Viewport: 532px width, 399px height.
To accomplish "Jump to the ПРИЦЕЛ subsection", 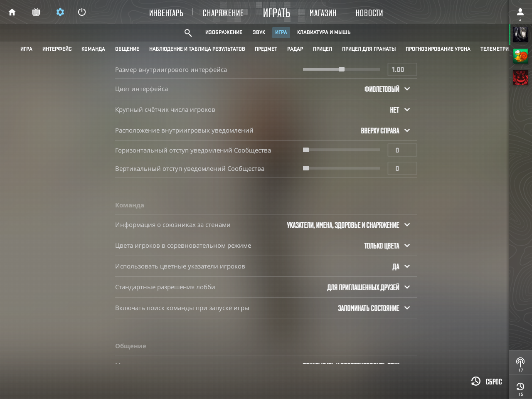I will coord(323,49).
